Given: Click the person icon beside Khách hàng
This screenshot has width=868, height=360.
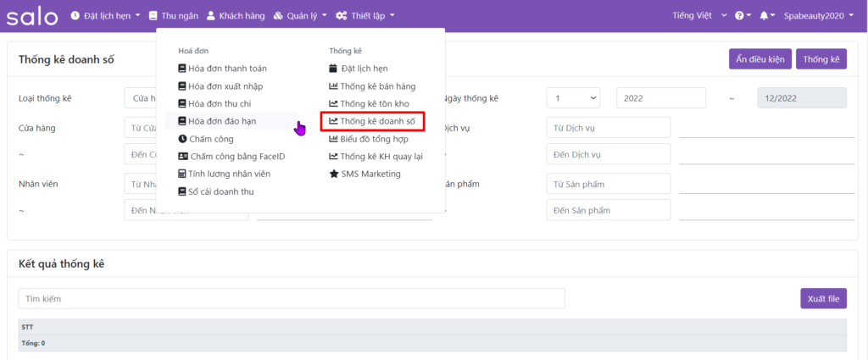Looking at the screenshot, I should pyautogui.click(x=211, y=16).
